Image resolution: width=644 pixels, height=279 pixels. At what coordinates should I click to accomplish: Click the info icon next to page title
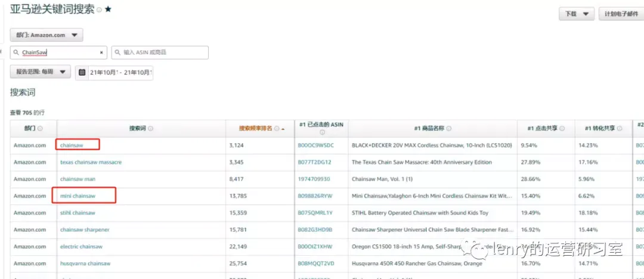point(99,10)
